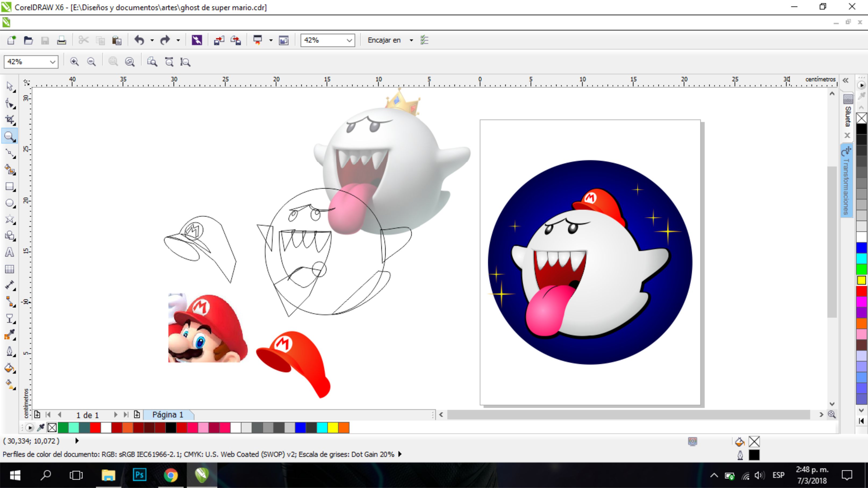
Task: Close the Silueta docker
Action: point(847,135)
